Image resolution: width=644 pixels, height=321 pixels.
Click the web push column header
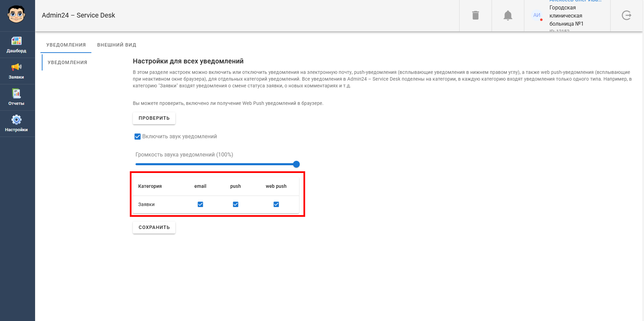pyautogui.click(x=276, y=186)
